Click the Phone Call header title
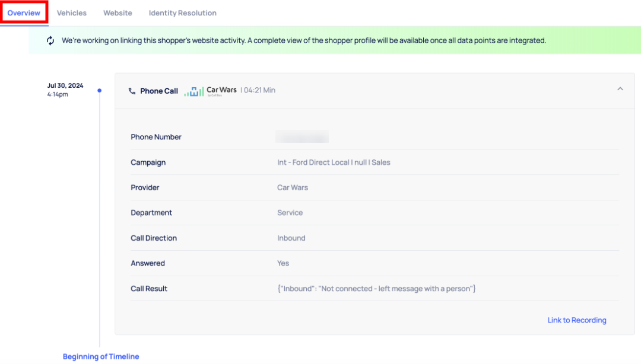The width and height of the screenshot is (641, 364). (159, 91)
